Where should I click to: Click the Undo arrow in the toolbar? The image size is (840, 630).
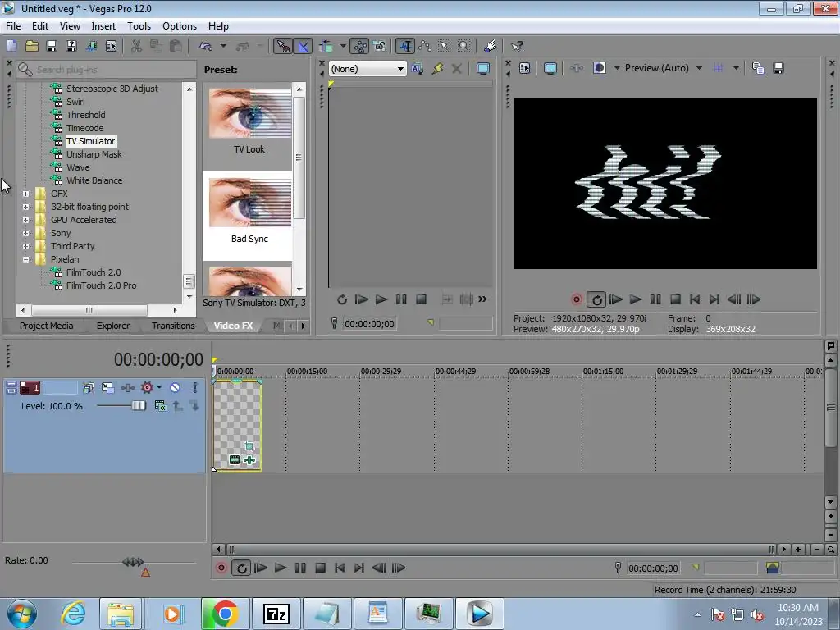tap(206, 46)
